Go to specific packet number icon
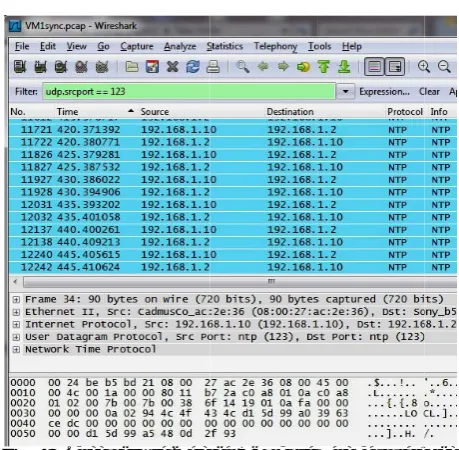Screen dimensions: 459x450 (303, 67)
